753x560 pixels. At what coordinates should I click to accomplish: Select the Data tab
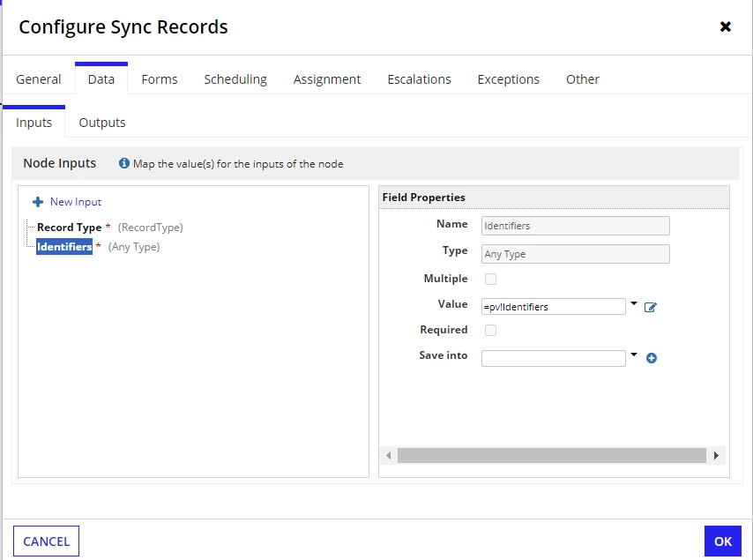[x=101, y=79]
